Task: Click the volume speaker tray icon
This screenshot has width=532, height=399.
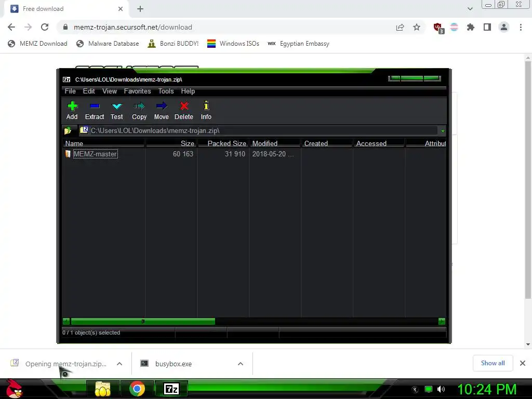Action: tap(441, 389)
